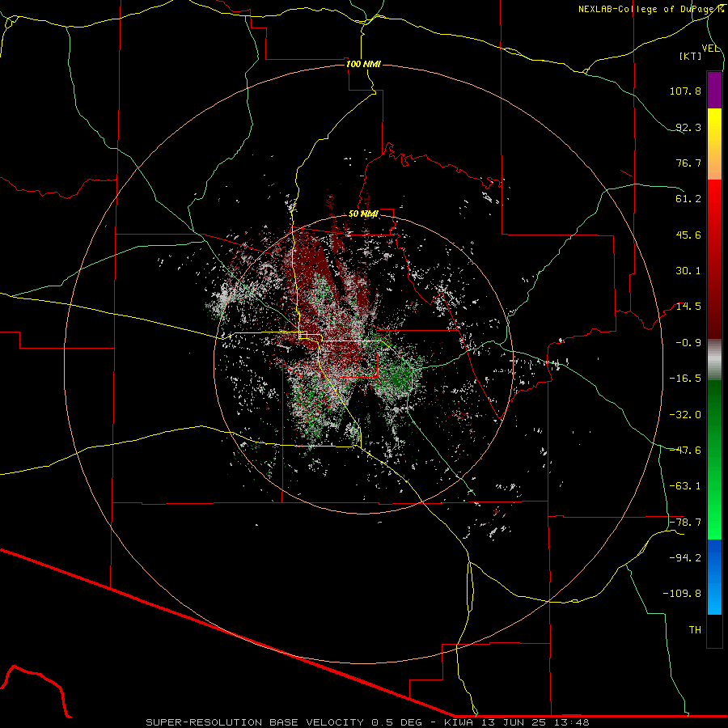
Task: Click the 30.1 velocity scale value
Action: [x=688, y=271]
